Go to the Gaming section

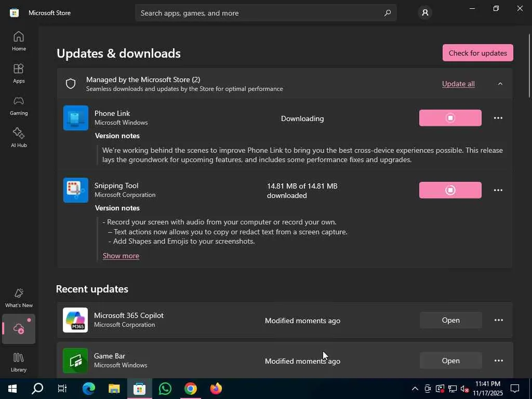[x=19, y=105]
